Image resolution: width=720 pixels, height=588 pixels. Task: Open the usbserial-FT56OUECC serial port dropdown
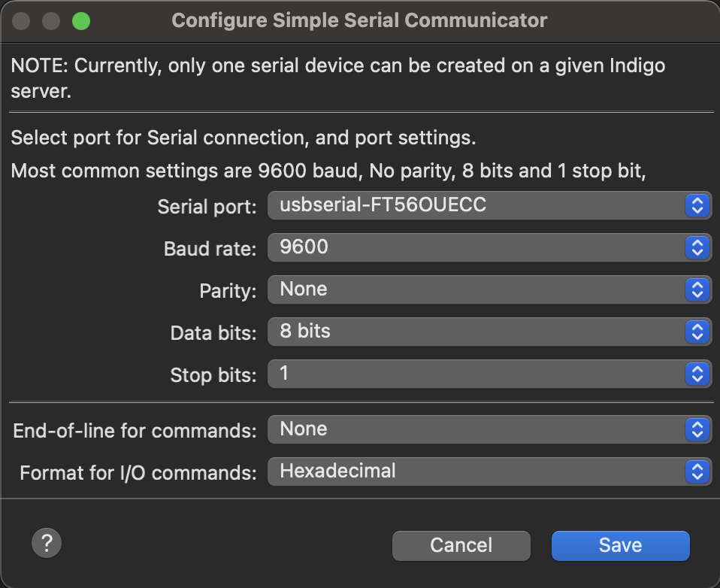tap(489, 205)
